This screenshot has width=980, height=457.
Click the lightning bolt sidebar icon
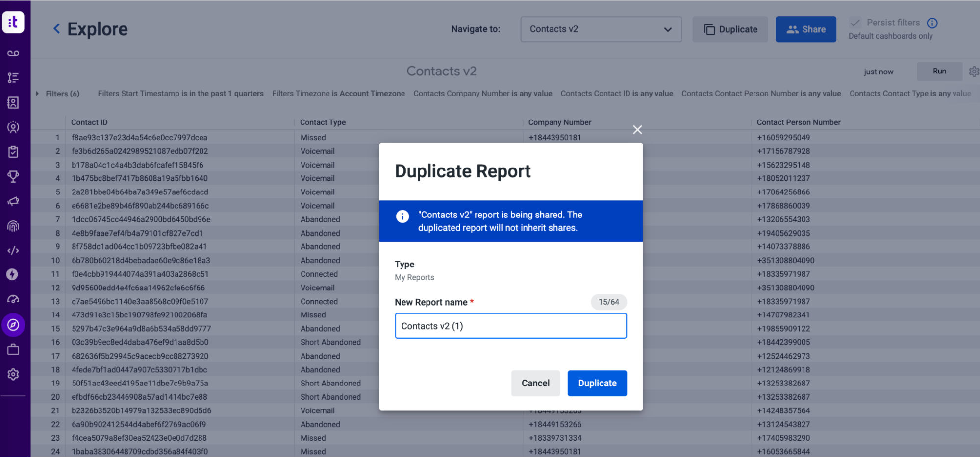13,274
